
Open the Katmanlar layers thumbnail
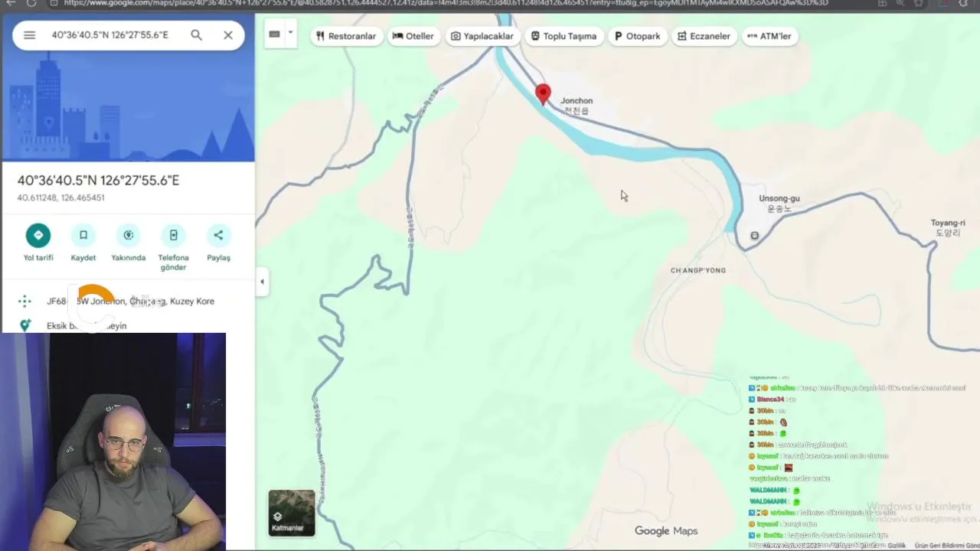(291, 513)
